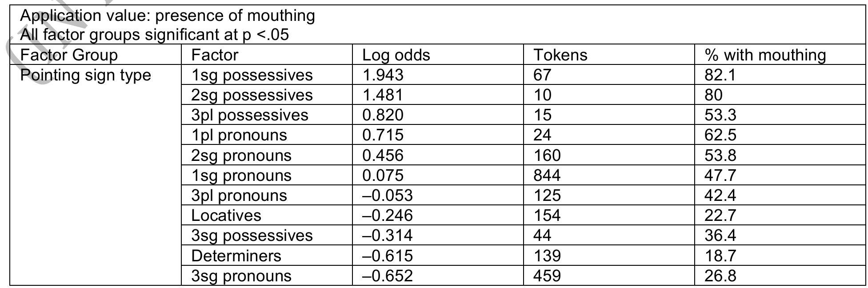
Task: Click the 'Factor' column header
Action: click(x=267, y=55)
